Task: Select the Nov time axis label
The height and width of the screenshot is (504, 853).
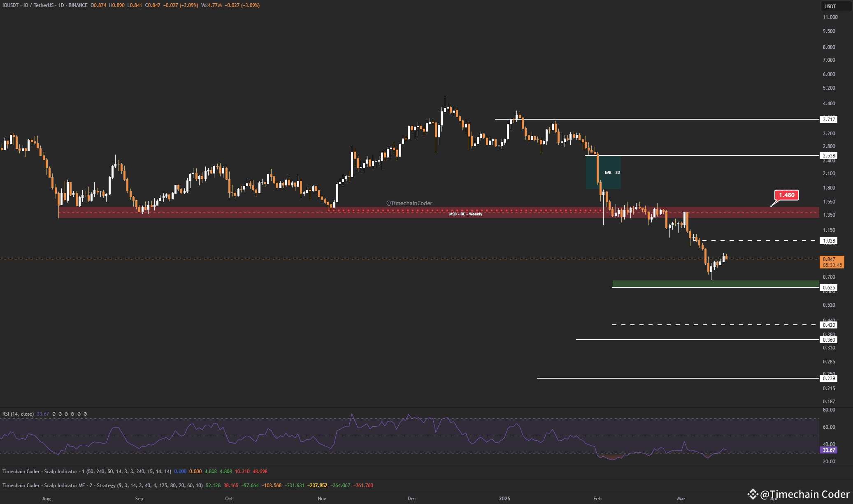Action: pyautogui.click(x=322, y=499)
